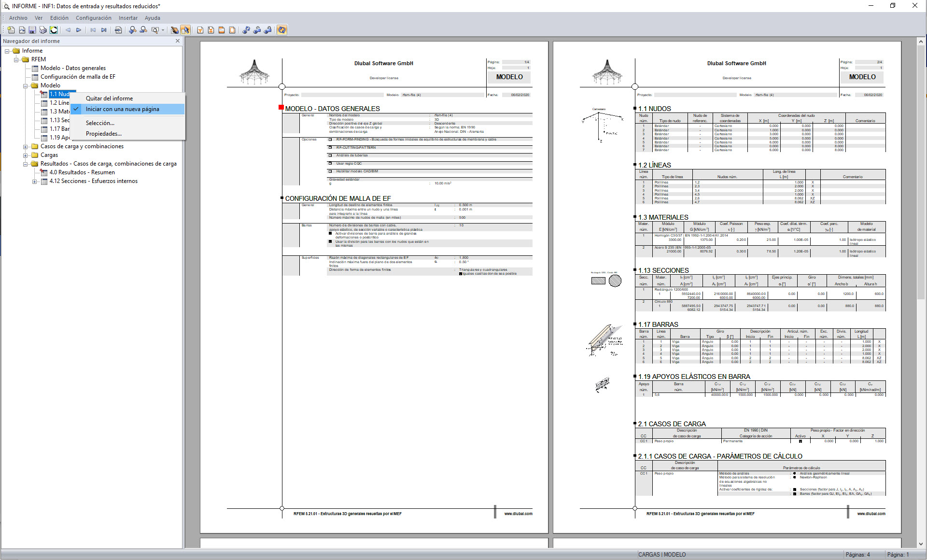927x560 pixels.
Task: Open the Ayuda menu
Action: click(x=153, y=18)
